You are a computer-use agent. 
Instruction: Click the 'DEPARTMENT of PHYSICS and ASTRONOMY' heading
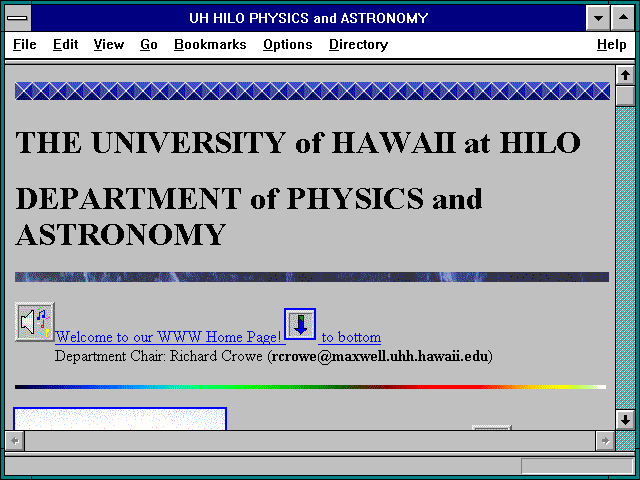(249, 216)
